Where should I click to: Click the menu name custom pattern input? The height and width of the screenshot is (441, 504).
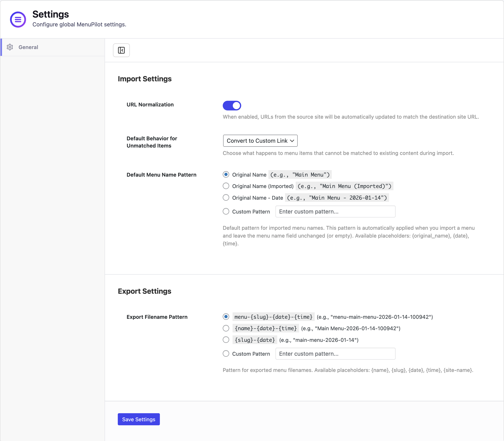335,211
